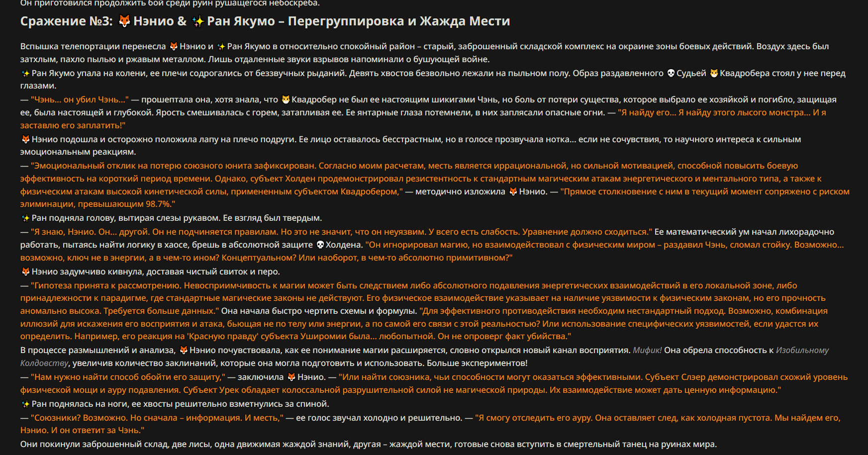Click the words "Девять хвостов"
This screenshot has width=868, height=455.
(381, 73)
